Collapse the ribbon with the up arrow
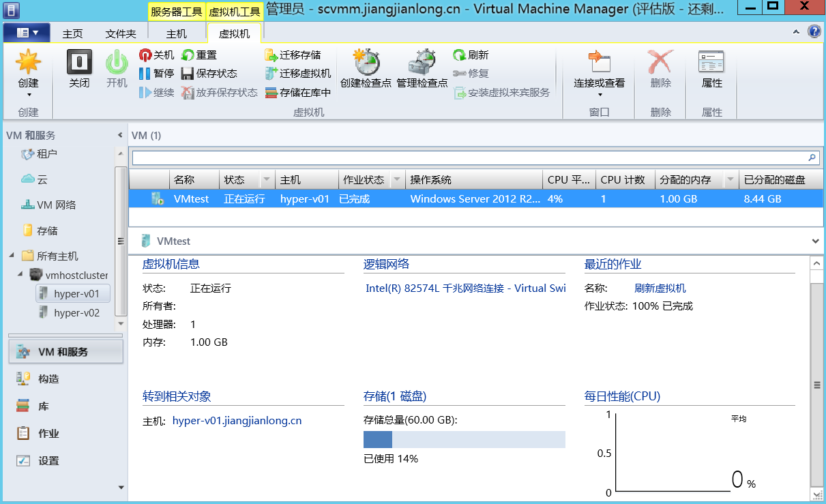Image resolution: width=826 pixels, height=504 pixels. (x=796, y=32)
